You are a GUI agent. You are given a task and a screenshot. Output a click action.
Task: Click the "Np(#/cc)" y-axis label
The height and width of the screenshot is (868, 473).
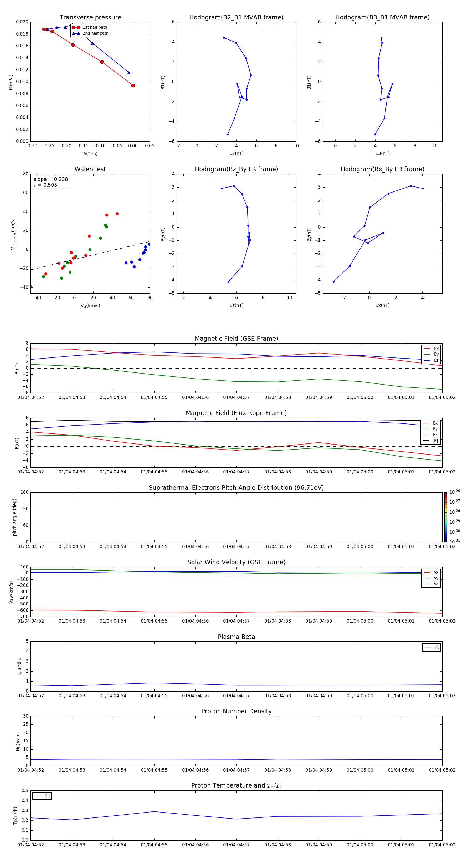click(18, 741)
